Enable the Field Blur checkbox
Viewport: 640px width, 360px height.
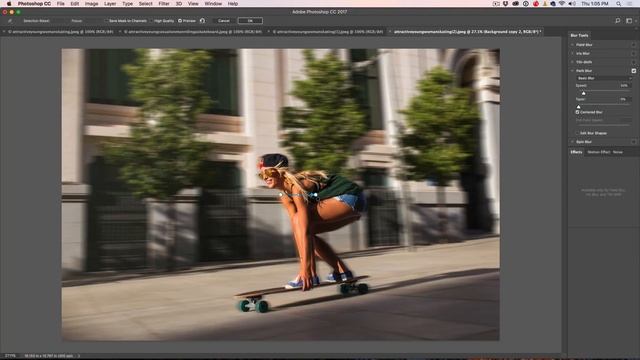[x=633, y=45]
